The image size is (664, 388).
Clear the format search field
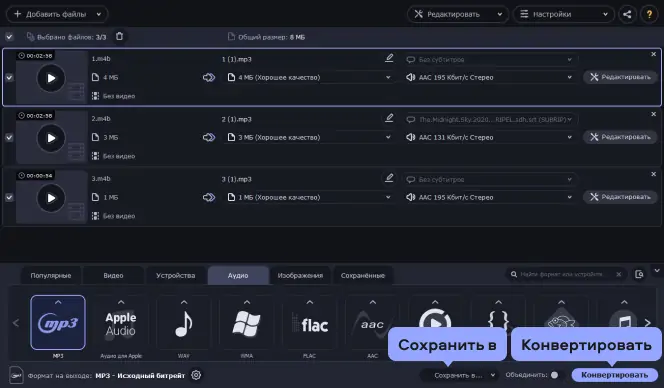(x=619, y=274)
